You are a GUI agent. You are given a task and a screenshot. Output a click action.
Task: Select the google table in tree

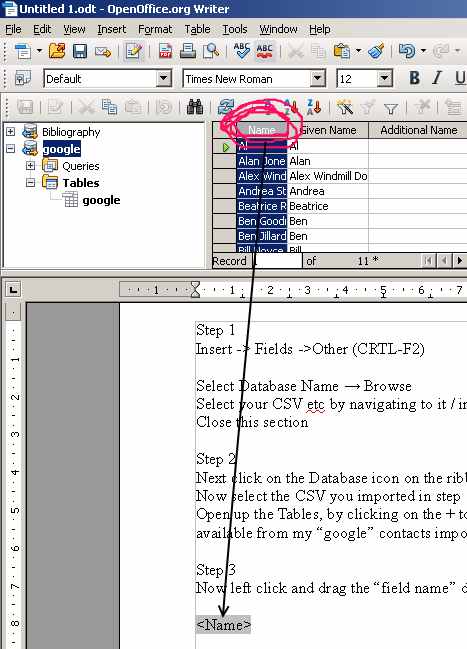101,200
